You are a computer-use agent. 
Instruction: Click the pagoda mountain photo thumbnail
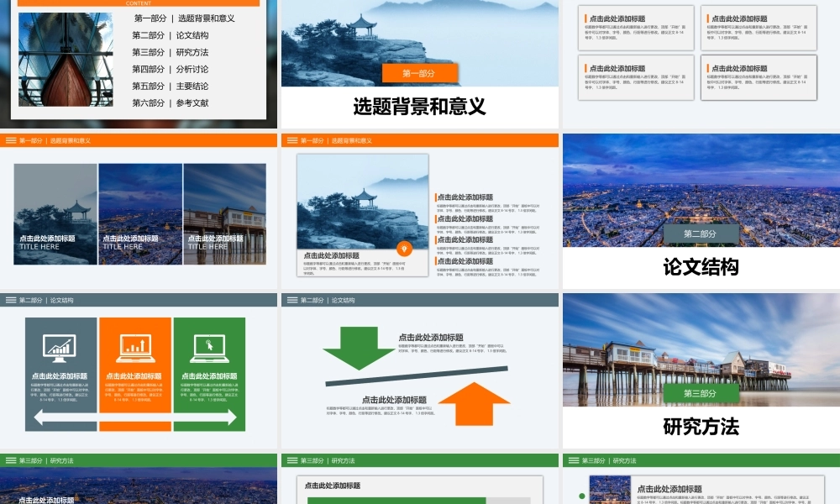[x=361, y=202]
